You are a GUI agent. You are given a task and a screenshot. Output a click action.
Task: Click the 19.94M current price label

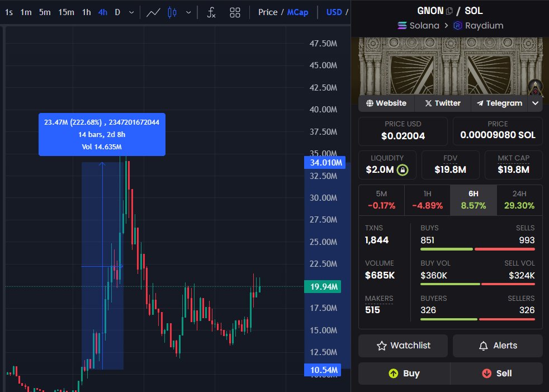323,286
